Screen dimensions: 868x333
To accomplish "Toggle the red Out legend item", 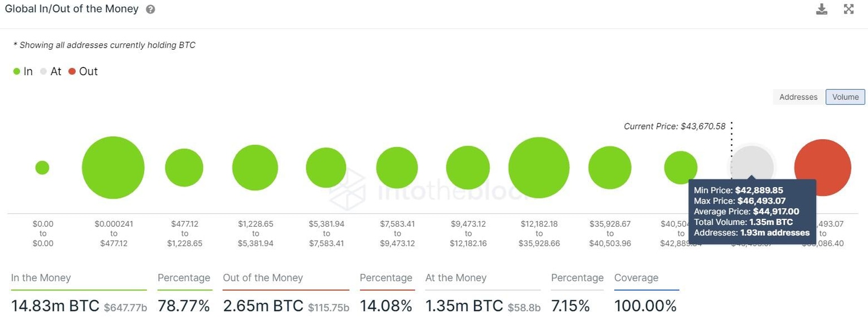I will [83, 71].
